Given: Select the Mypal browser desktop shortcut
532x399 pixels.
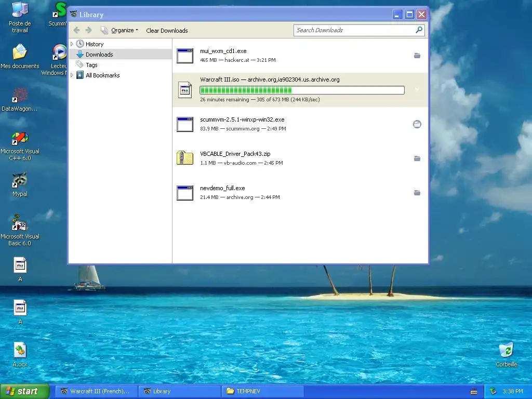Looking at the screenshot, I should 20,185.
